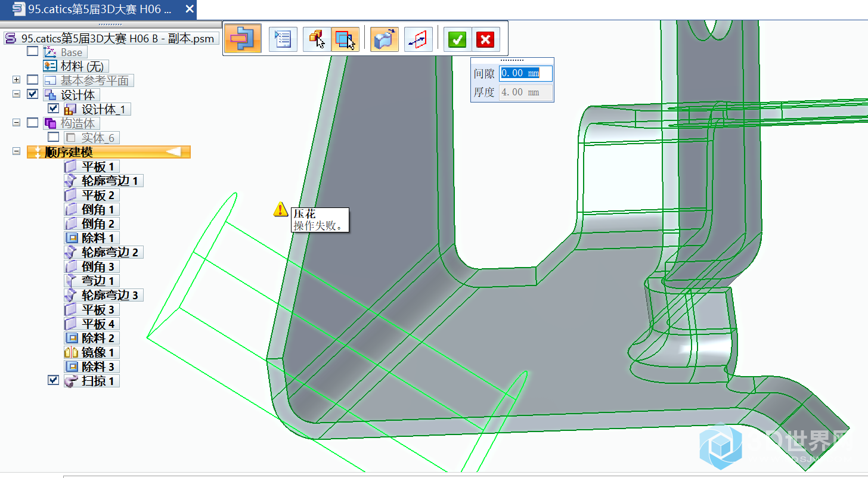The image size is (868, 478).
Task: Select the root .psm file node
Action: (x=112, y=38)
